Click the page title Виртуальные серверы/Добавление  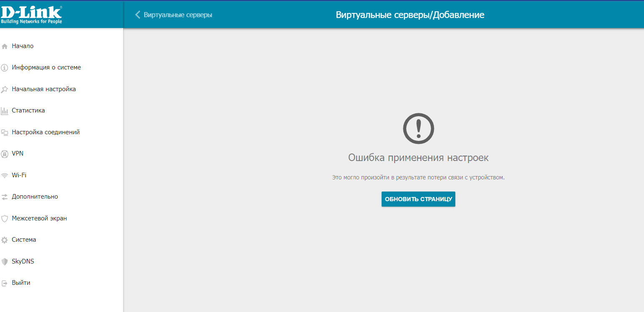pyautogui.click(x=410, y=15)
